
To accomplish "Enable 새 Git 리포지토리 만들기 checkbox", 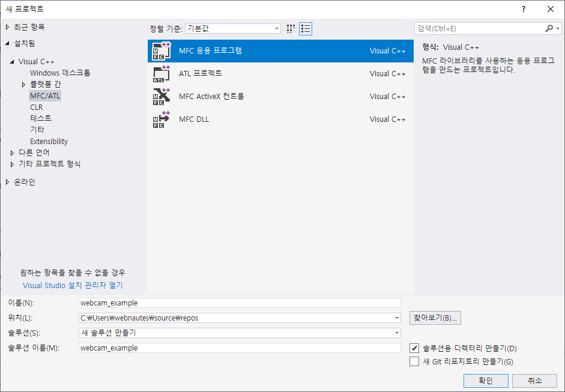I will (414, 361).
